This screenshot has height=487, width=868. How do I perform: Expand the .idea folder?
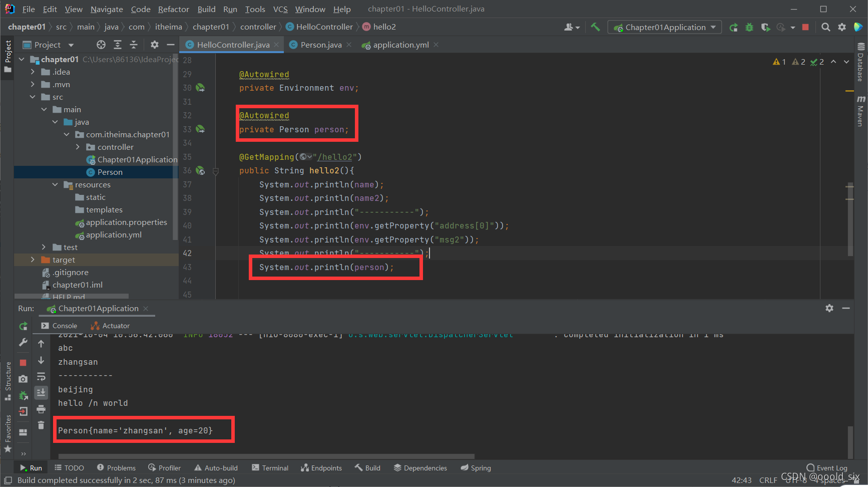33,72
